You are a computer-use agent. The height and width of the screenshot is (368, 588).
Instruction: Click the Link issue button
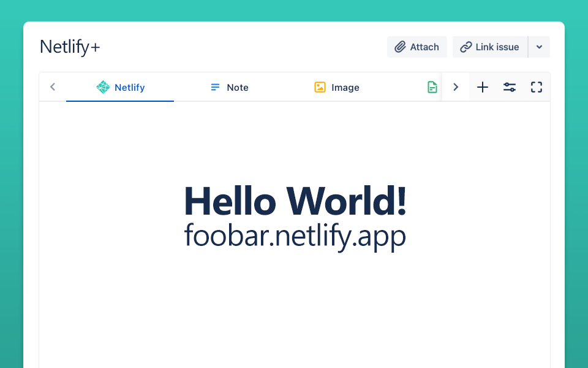[490, 47]
